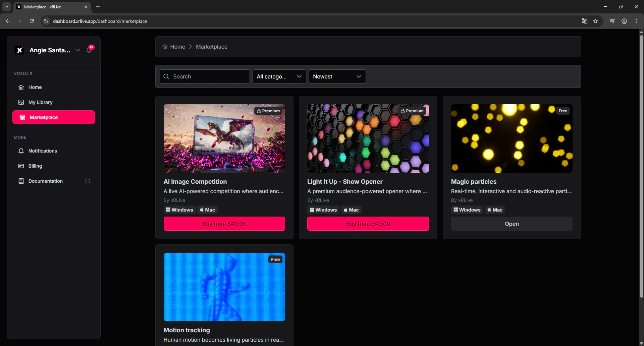
Task: Click the site information icon in address bar
Action: coord(46,21)
